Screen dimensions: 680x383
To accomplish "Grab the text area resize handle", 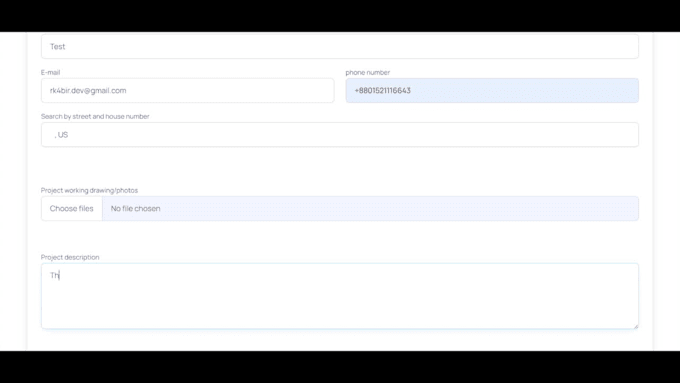I will 635,326.
